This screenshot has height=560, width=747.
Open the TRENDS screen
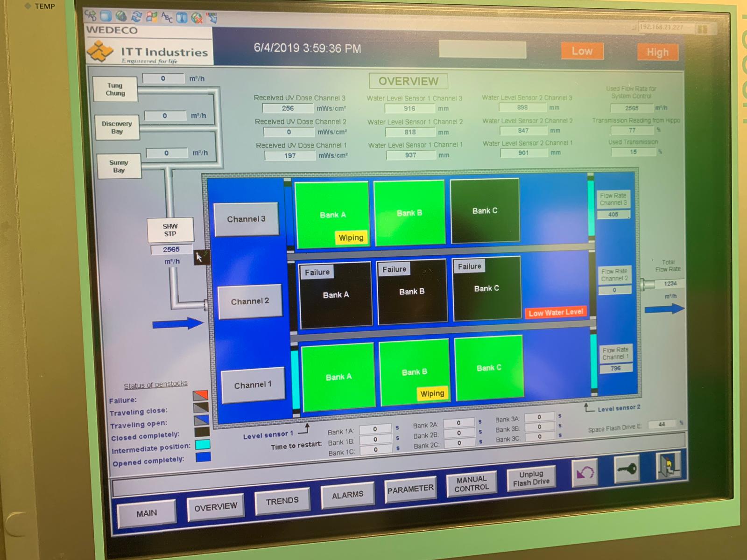tap(282, 501)
